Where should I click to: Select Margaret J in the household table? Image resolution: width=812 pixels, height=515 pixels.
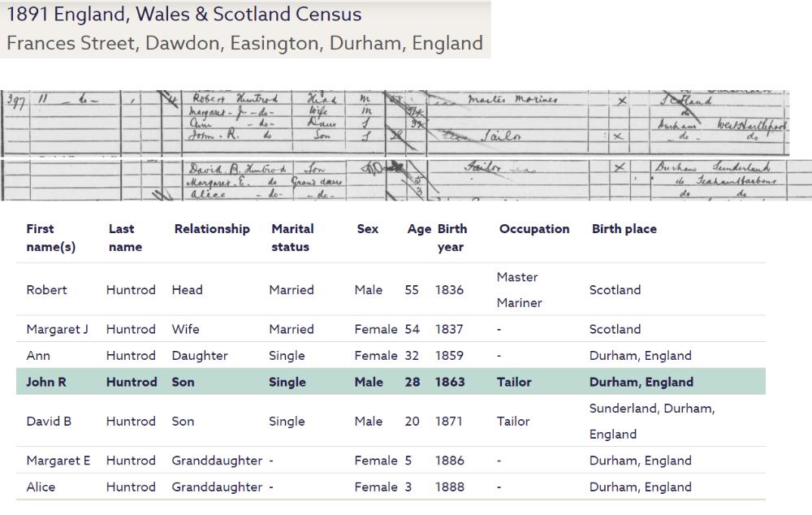(57, 329)
